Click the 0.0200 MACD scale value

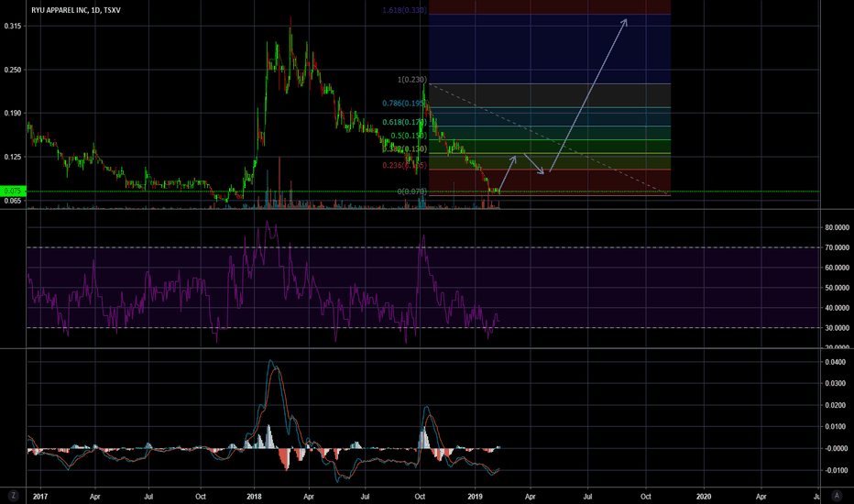pyautogui.click(x=836, y=405)
